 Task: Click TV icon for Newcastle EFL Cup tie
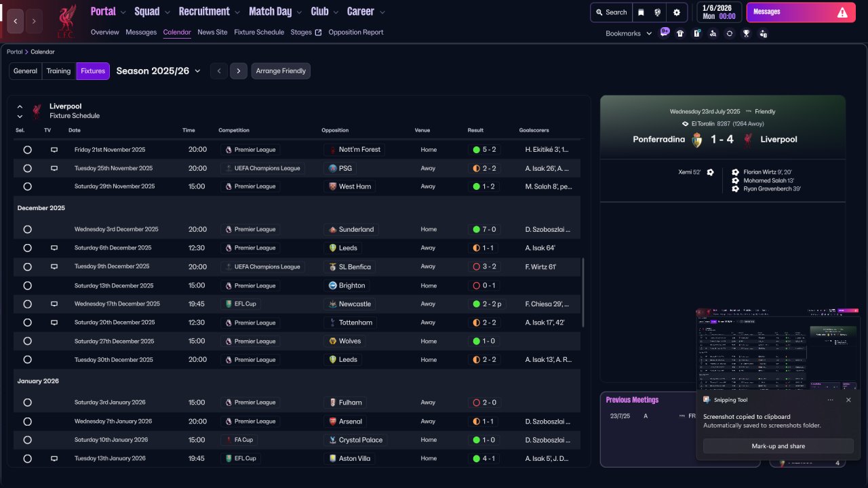coord(54,304)
